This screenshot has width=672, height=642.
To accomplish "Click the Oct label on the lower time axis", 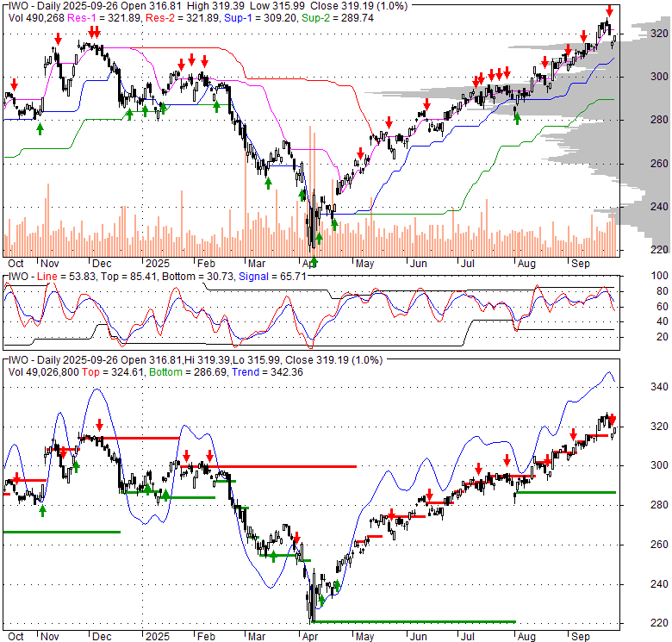I will [x=16, y=637].
